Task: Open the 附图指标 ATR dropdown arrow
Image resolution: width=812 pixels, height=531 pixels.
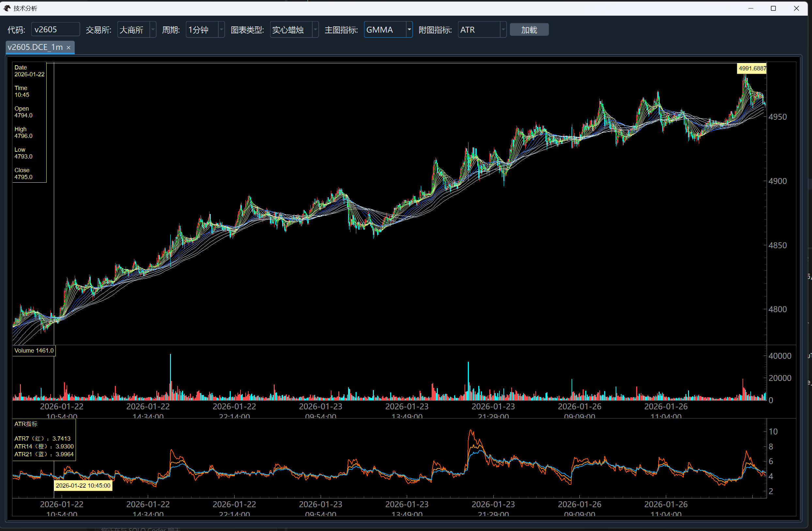Action: click(x=503, y=30)
